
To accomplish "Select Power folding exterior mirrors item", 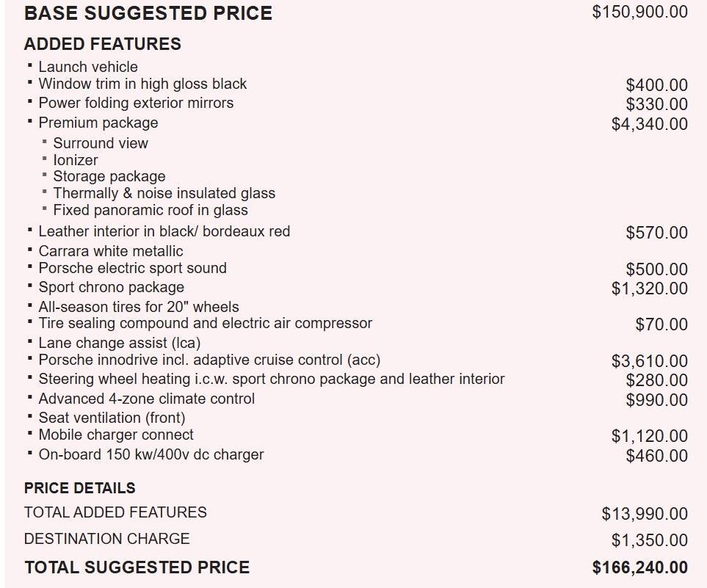I will [136, 103].
